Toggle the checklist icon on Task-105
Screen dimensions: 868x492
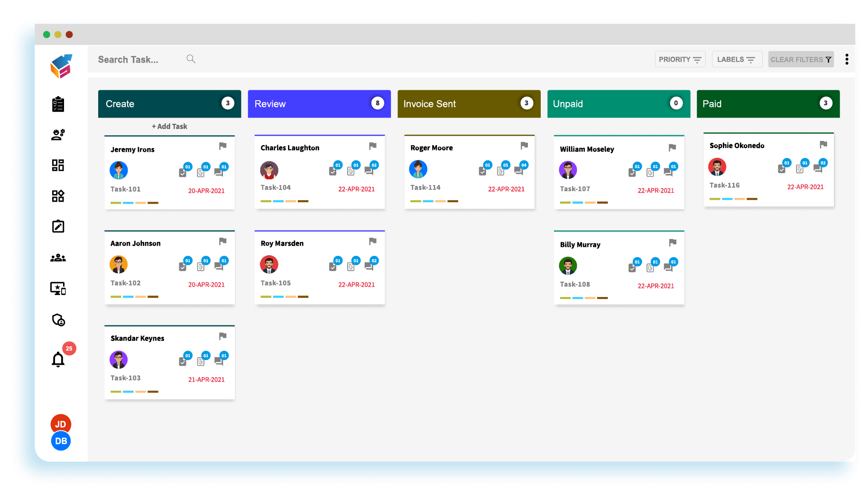point(333,267)
